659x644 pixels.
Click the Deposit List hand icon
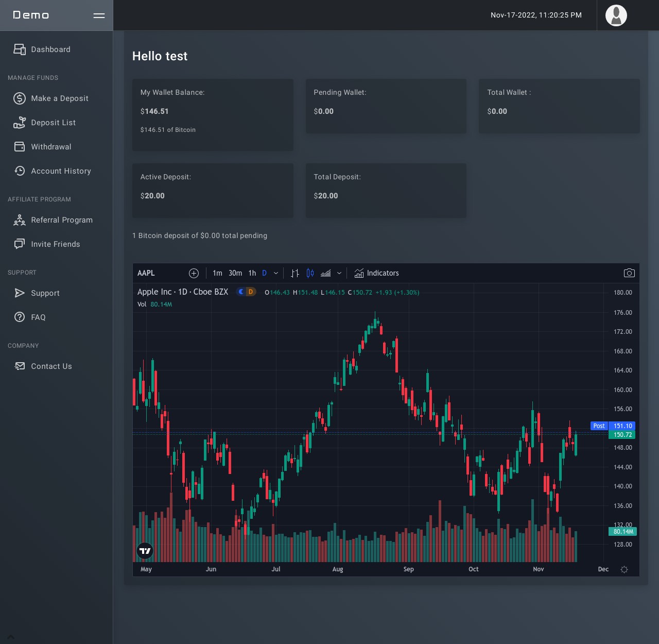(x=20, y=123)
